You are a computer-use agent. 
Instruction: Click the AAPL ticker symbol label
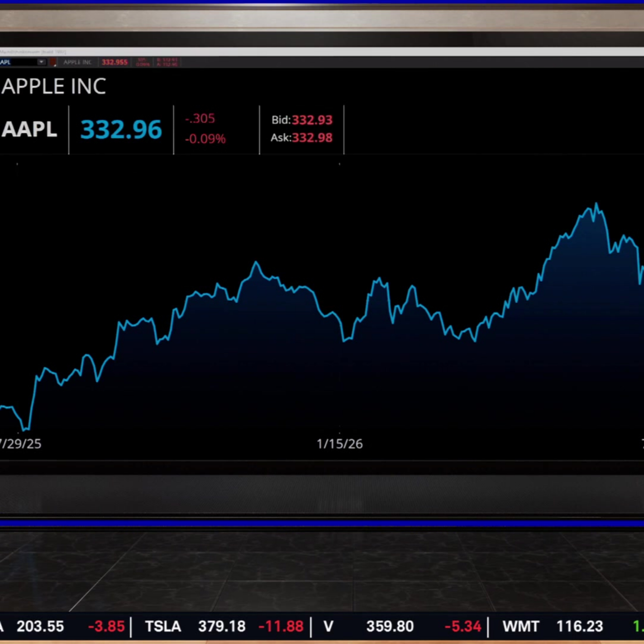(x=29, y=129)
